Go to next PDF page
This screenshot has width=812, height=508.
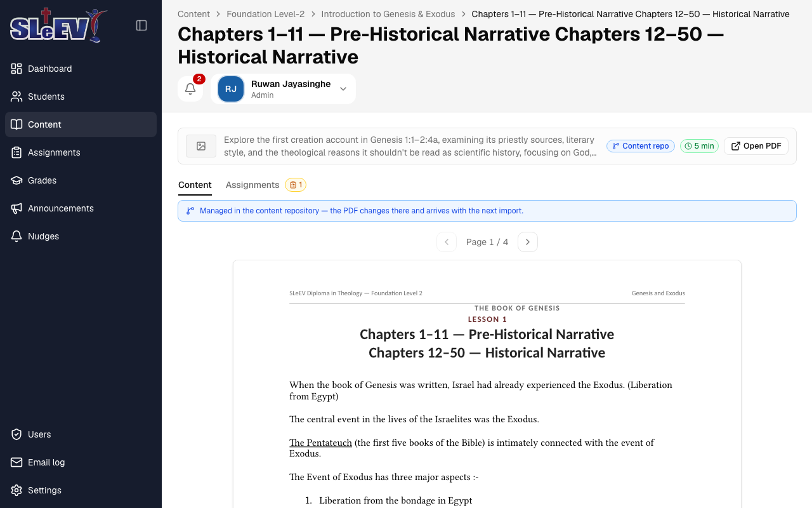coord(528,242)
